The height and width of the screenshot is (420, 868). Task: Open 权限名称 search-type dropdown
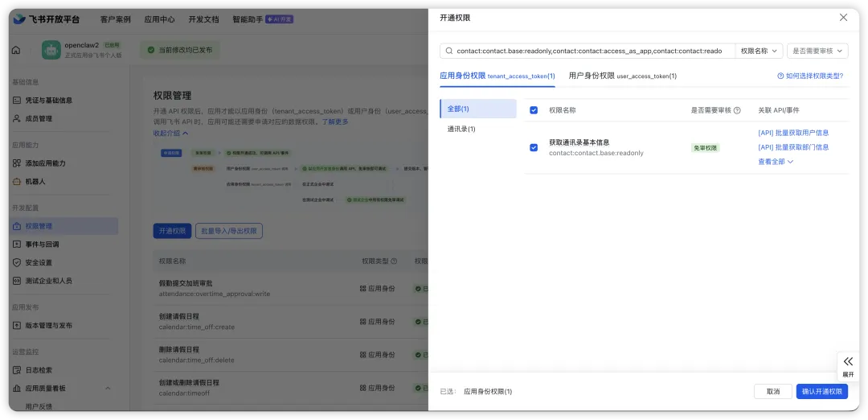click(759, 51)
